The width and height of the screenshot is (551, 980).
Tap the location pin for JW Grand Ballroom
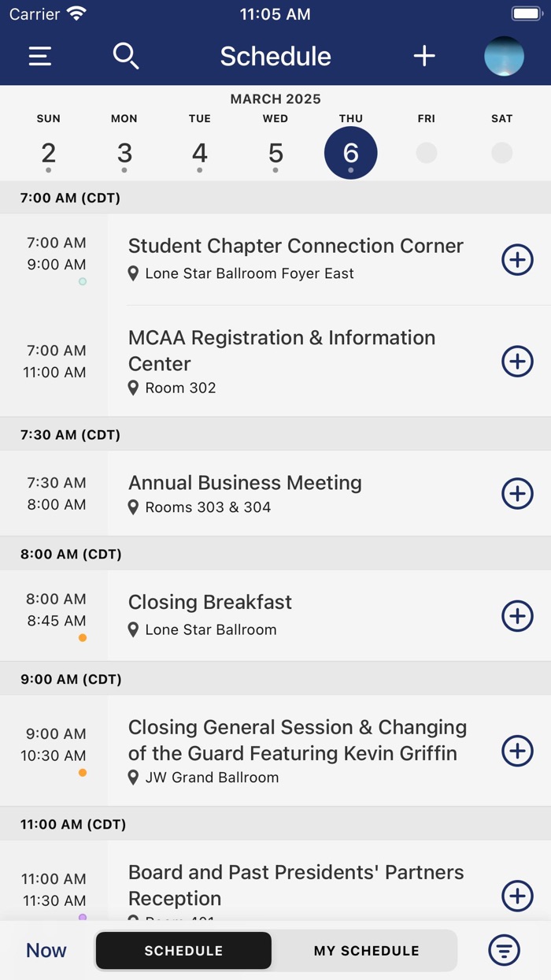(134, 777)
